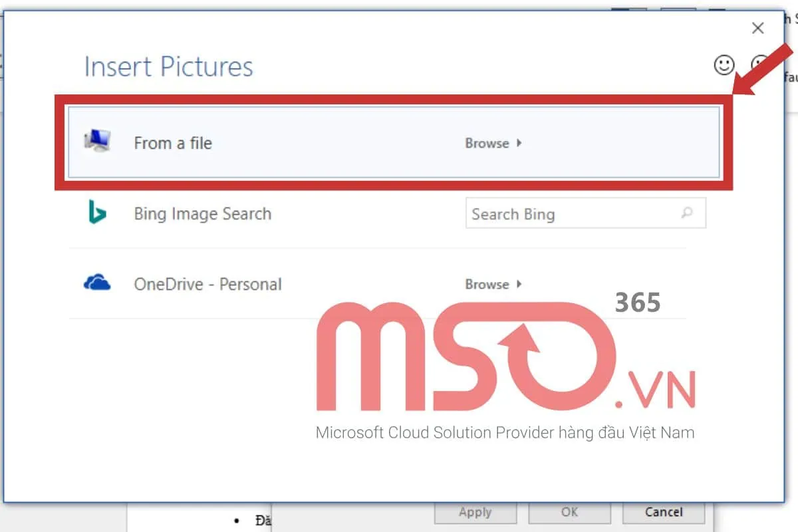Select the OneDrive - Personal option label
The height and width of the screenshot is (532, 798).
[207, 285]
